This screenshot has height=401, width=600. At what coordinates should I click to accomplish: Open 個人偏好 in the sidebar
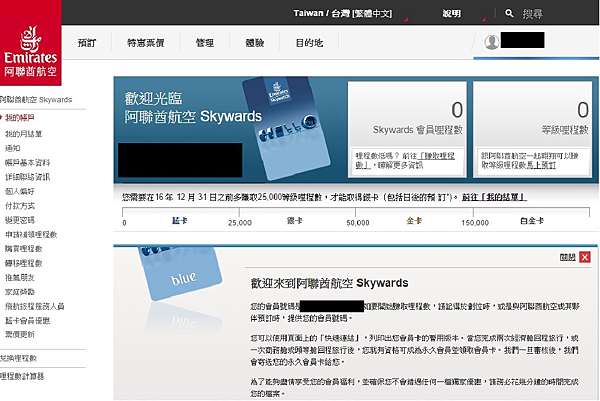(x=20, y=191)
